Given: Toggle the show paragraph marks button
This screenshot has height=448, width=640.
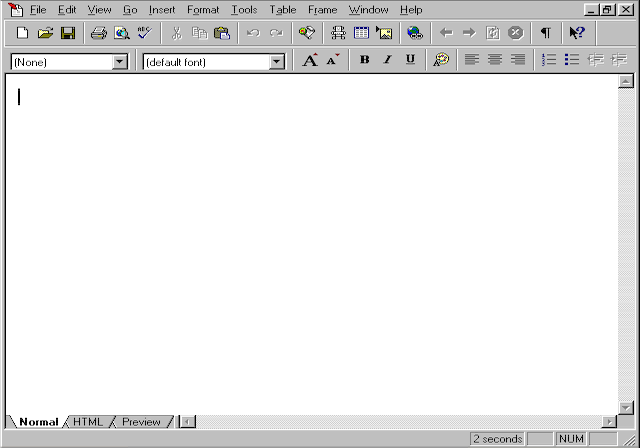Looking at the screenshot, I should point(545,33).
